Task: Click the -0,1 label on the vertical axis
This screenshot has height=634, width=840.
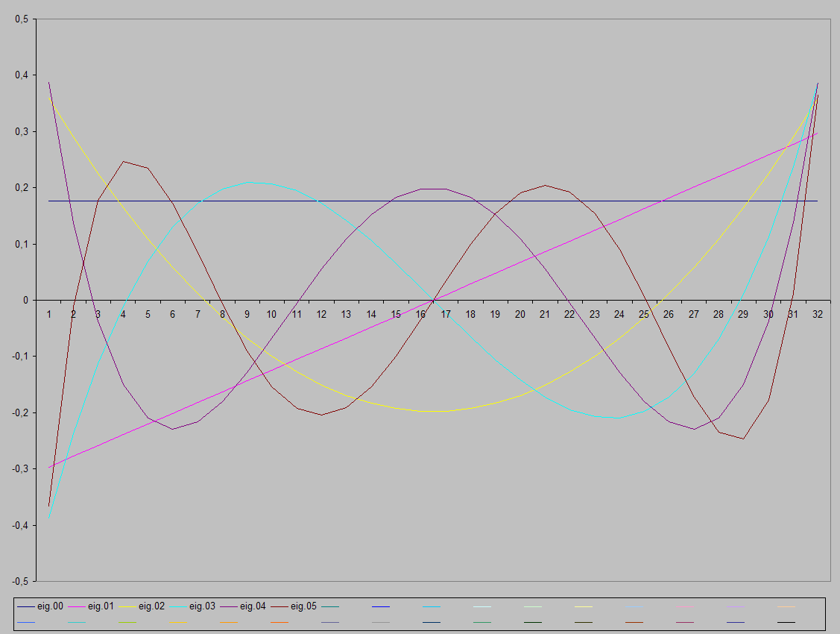Action: (x=20, y=357)
